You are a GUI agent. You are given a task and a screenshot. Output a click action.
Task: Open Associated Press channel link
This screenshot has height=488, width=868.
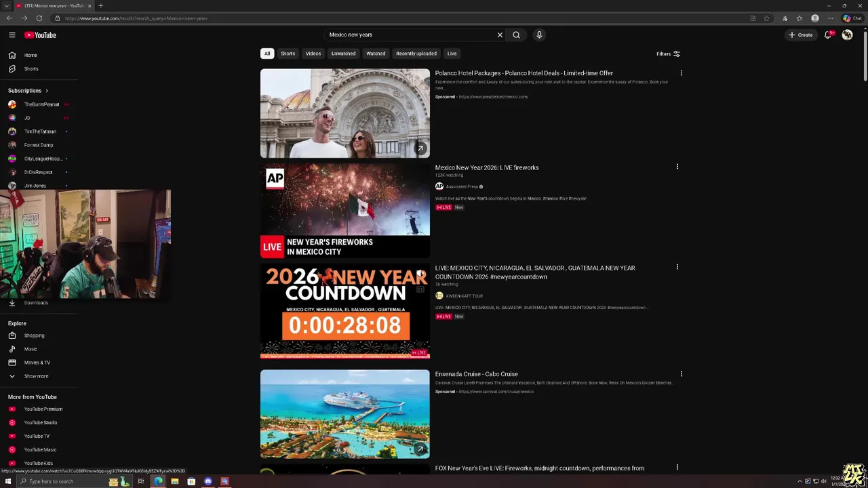point(462,186)
